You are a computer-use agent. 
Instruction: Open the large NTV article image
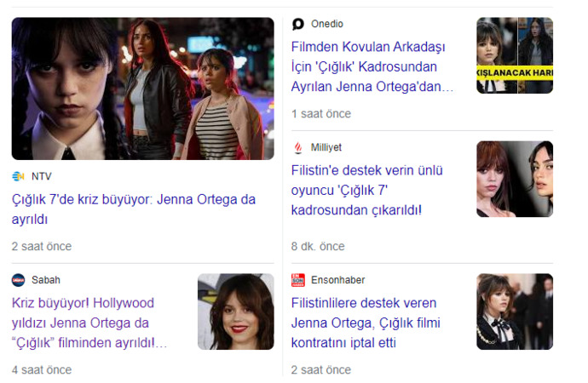pyautogui.click(x=143, y=89)
